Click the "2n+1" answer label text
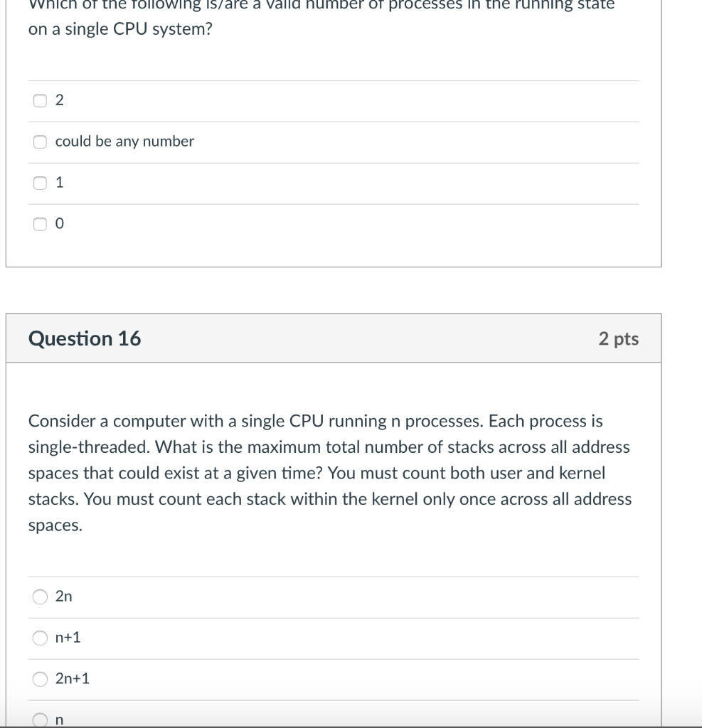The width and height of the screenshot is (702, 728). pyautogui.click(x=73, y=679)
